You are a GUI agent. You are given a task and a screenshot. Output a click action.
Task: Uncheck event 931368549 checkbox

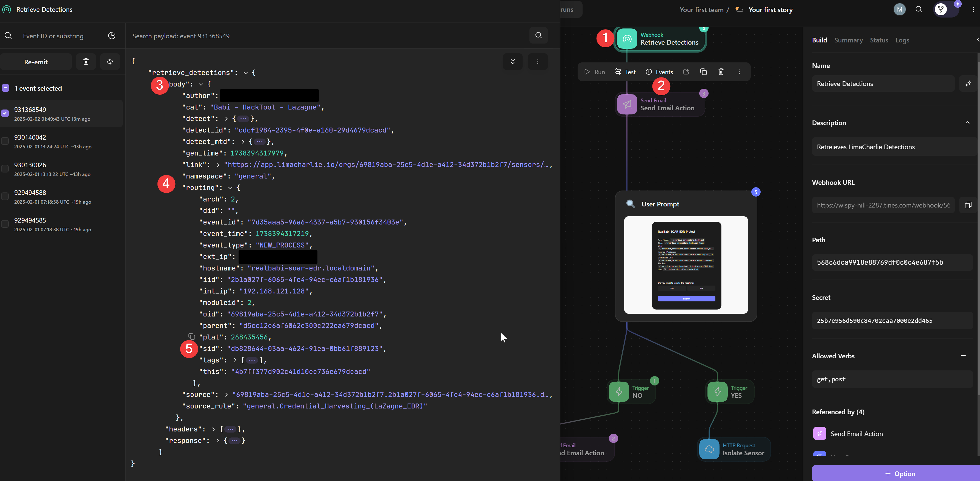point(5,113)
